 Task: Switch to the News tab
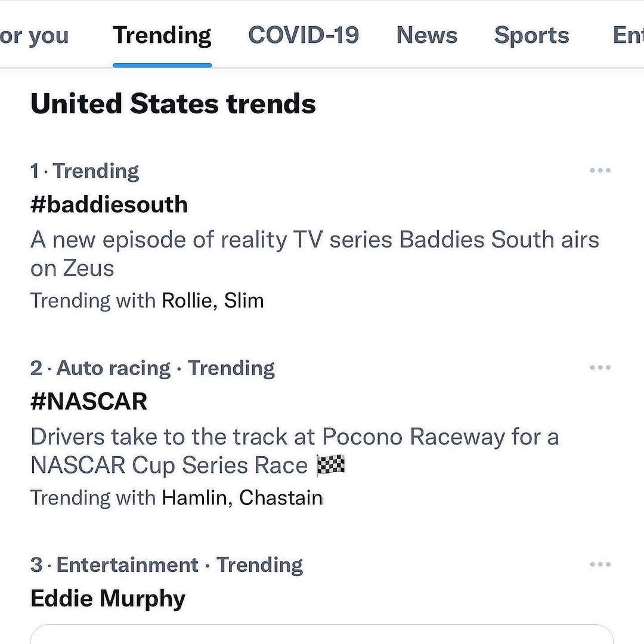[x=426, y=35]
